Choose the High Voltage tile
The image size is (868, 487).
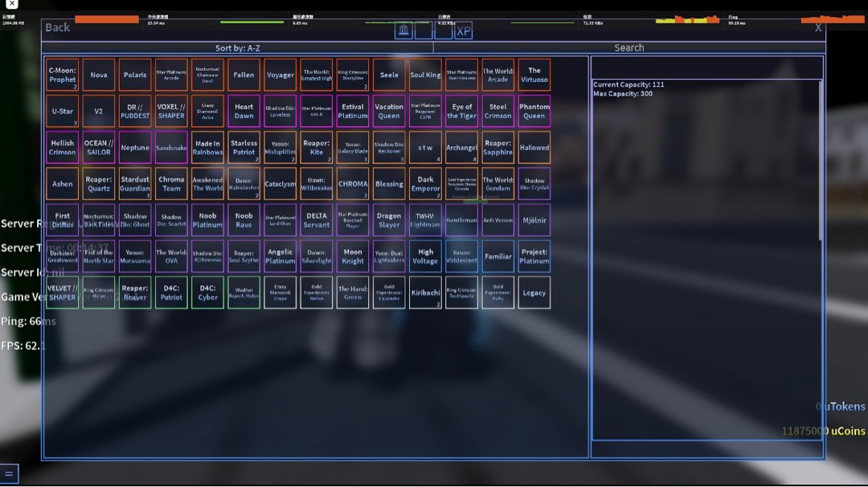(x=425, y=256)
